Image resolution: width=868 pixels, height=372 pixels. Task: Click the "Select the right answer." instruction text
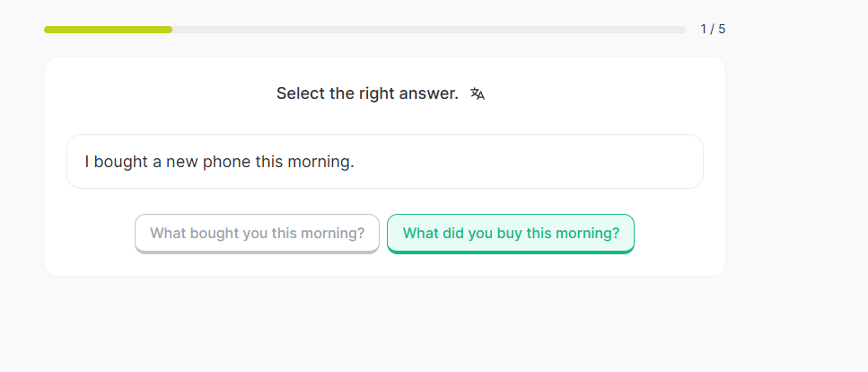tap(367, 93)
